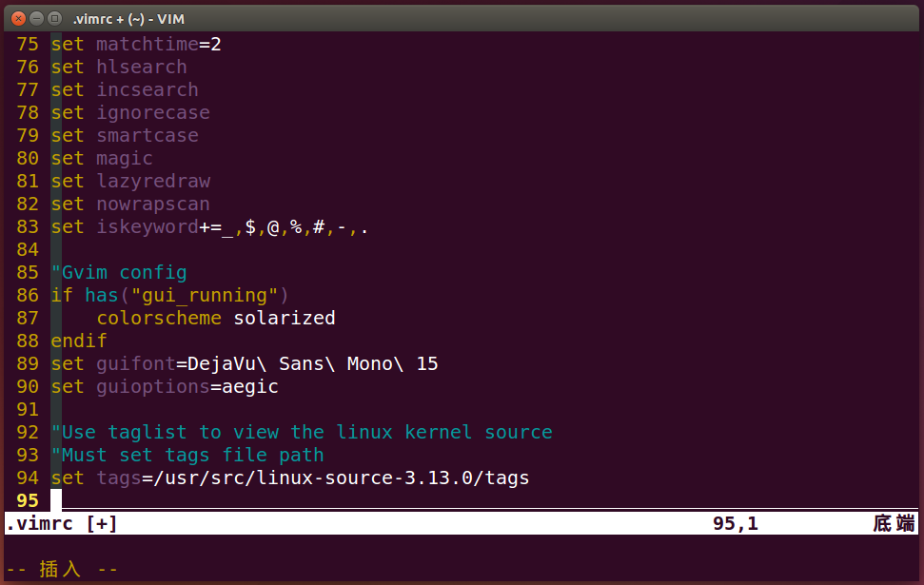Click 'magic' on line 80
This screenshot has width=924, height=585.
[125, 159]
